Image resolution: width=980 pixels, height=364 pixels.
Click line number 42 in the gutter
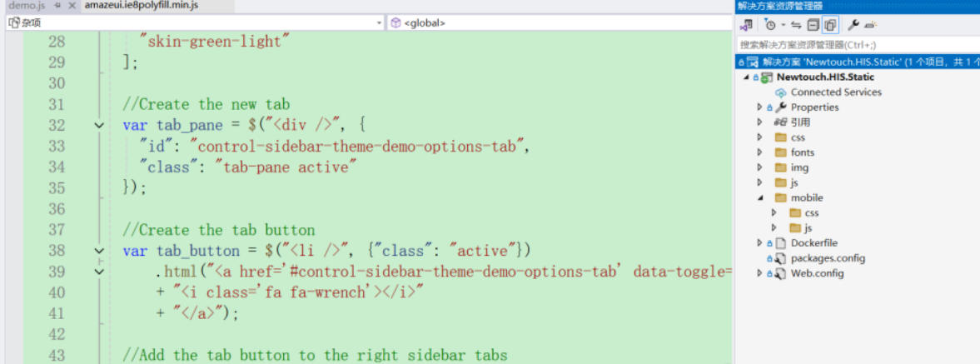[x=57, y=334]
